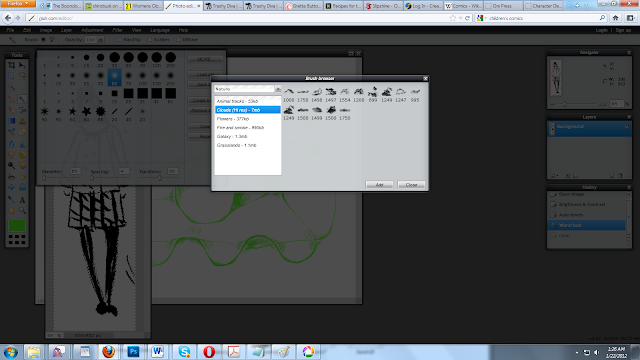Click the green foreground color swatch

[17, 225]
